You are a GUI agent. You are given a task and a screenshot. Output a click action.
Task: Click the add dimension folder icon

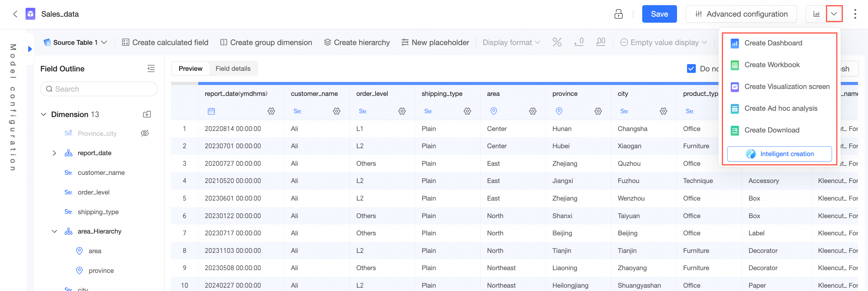click(x=147, y=115)
